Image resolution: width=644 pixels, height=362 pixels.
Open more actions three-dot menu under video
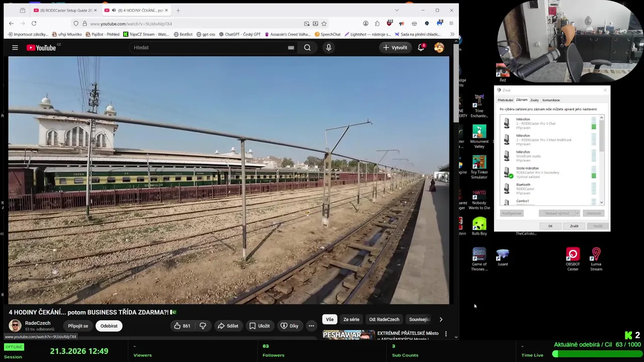(x=311, y=326)
